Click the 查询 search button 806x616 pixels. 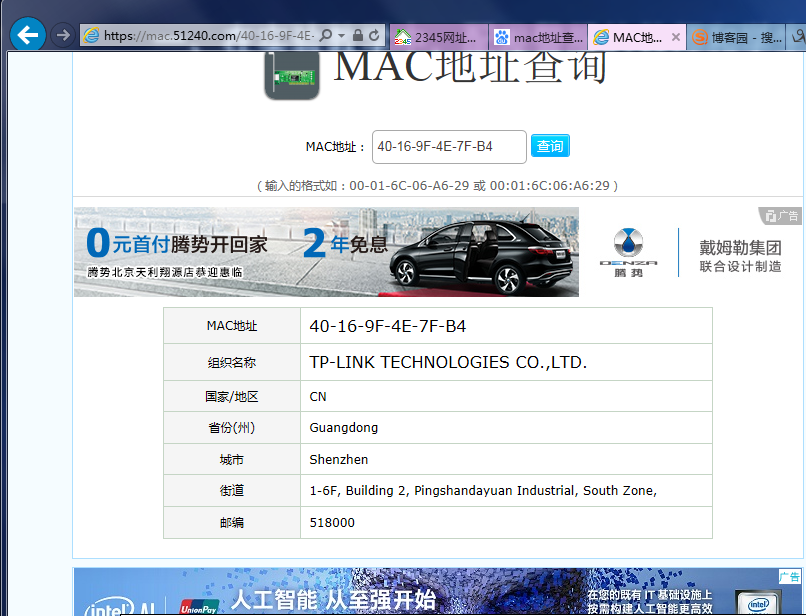(550, 146)
